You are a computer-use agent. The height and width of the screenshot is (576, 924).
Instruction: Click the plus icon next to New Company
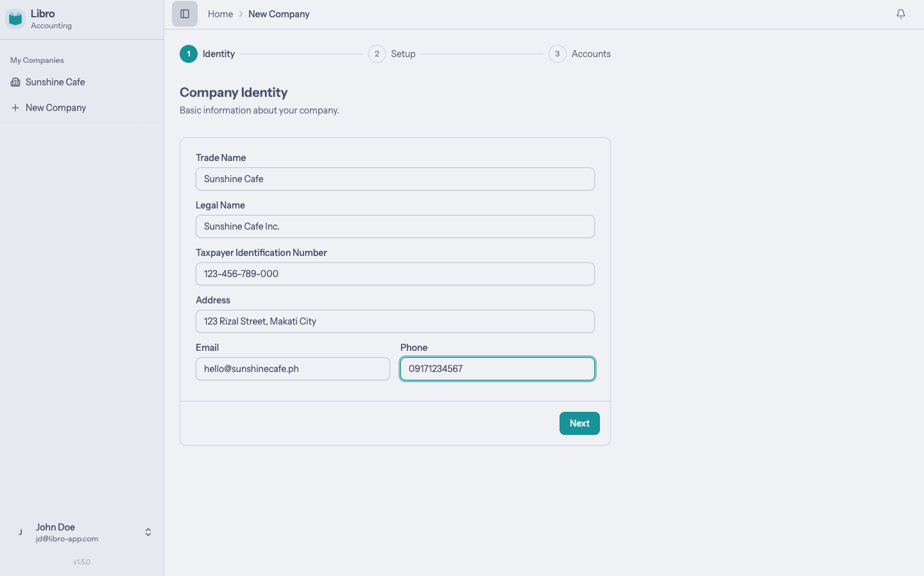[15, 107]
